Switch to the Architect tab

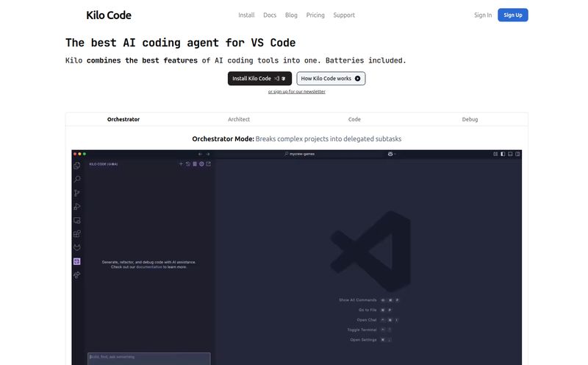click(239, 119)
